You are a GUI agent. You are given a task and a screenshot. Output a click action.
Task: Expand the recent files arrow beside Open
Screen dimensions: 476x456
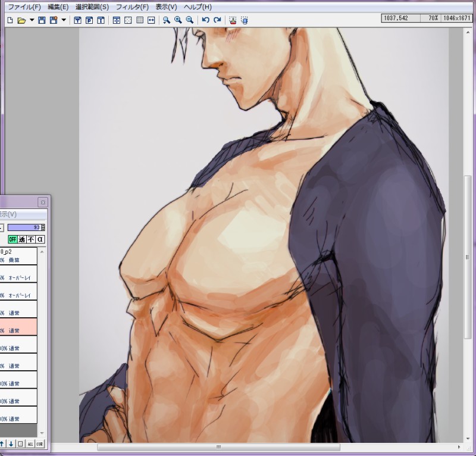(32, 20)
